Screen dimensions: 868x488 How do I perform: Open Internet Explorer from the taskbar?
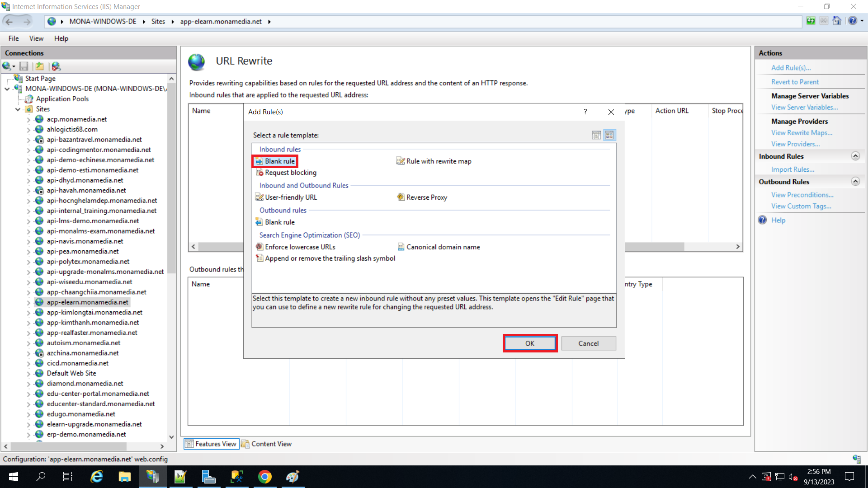[96, 477]
